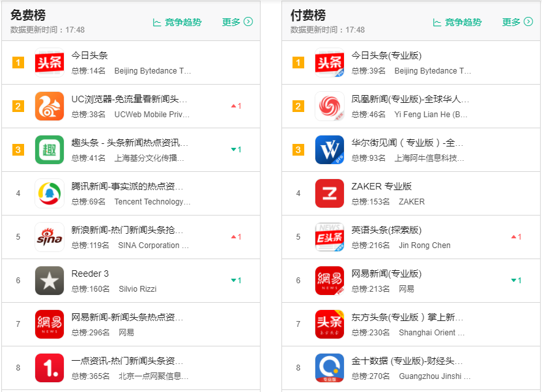Click the 今日头条 app icon in the free chart

click(x=50, y=63)
